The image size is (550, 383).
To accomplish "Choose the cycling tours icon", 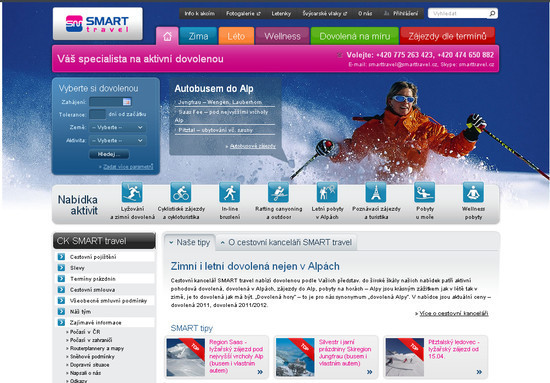I will pyautogui.click(x=181, y=192).
